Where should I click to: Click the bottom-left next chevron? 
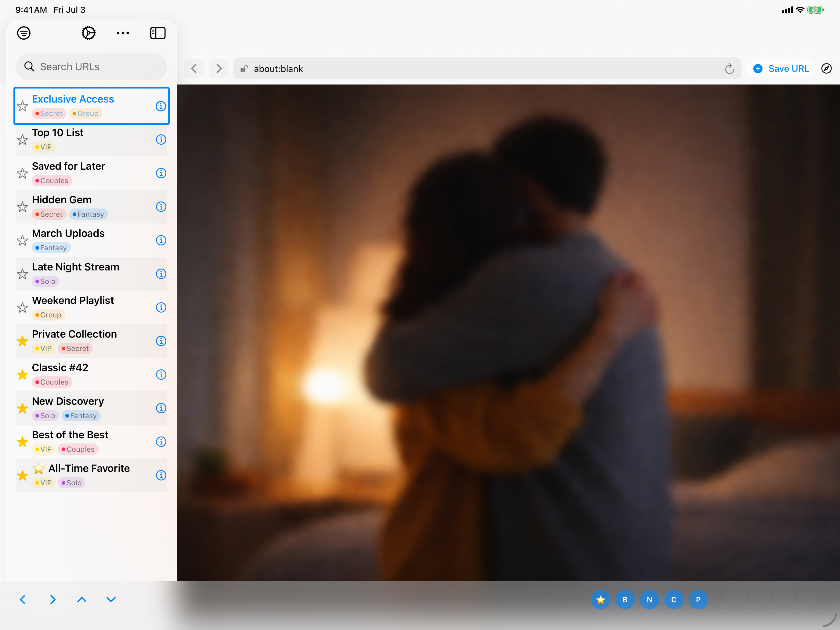click(52, 599)
